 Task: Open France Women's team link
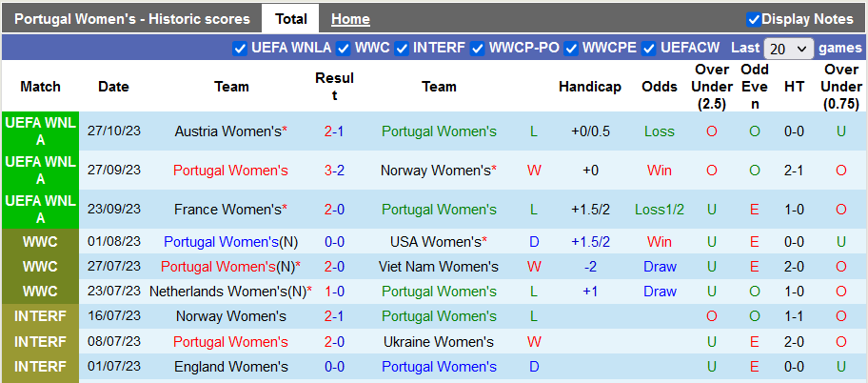pyautogui.click(x=227, y=210)
